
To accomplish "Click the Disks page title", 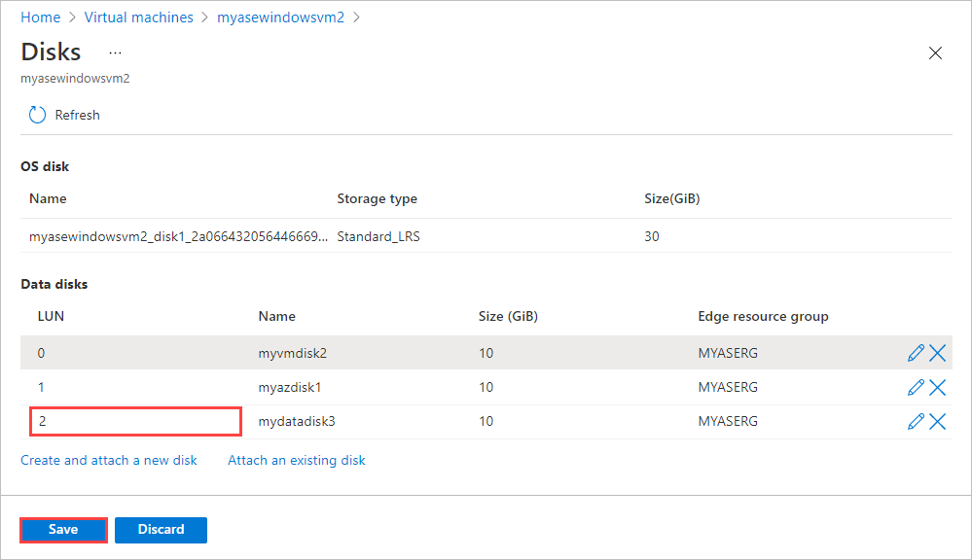I will [51, 52].
